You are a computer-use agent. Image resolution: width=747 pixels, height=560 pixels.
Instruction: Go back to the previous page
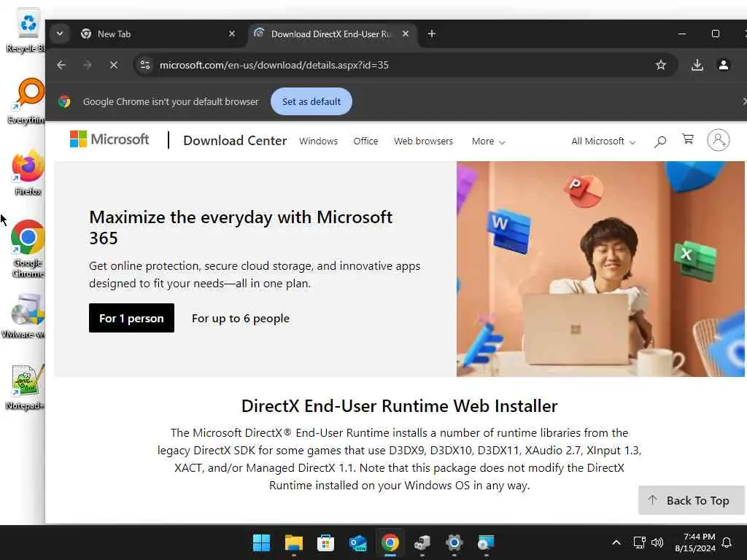[x=61, y=65]
